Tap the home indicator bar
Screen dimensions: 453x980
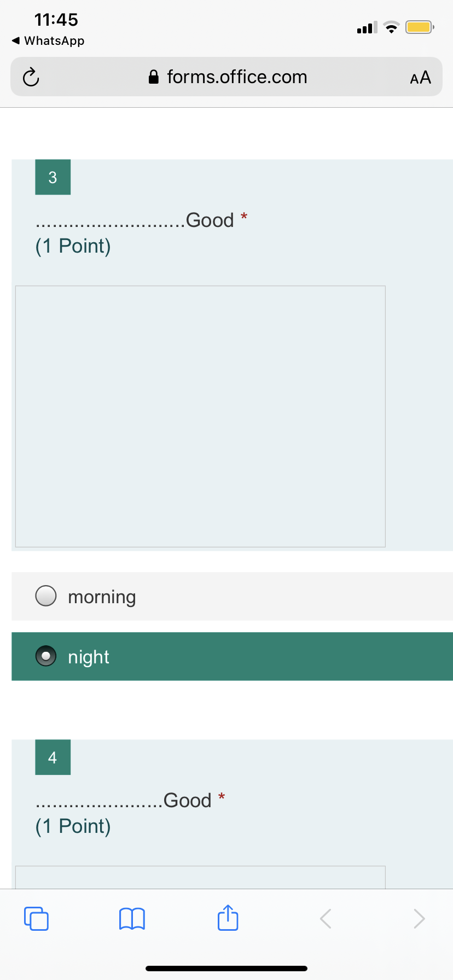tap(226, 969)
